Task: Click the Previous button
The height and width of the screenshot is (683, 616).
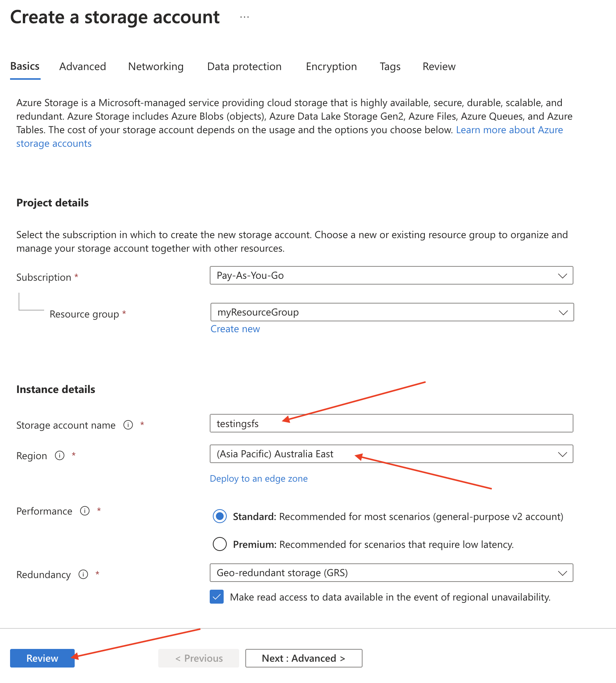Action: click(198, 658)
